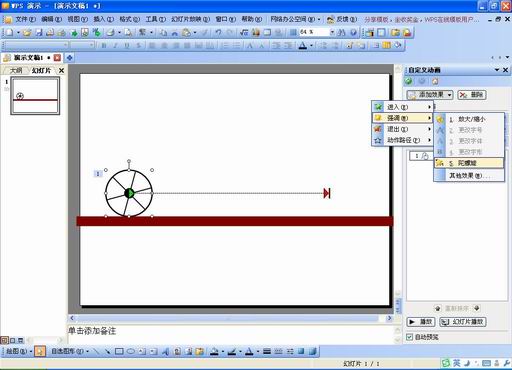Expand the 添加效果 dropdown button
The image size is (512, 370).
click(430, 95)
